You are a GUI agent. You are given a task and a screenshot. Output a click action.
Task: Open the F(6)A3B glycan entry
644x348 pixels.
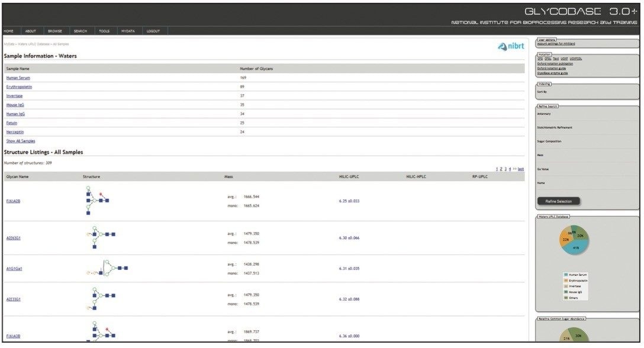[13, 337]
